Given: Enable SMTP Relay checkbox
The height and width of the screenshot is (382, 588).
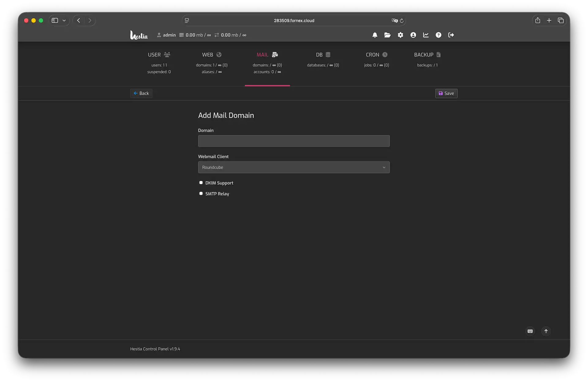Looking at the screenshot, I should [x=201, y=193].
